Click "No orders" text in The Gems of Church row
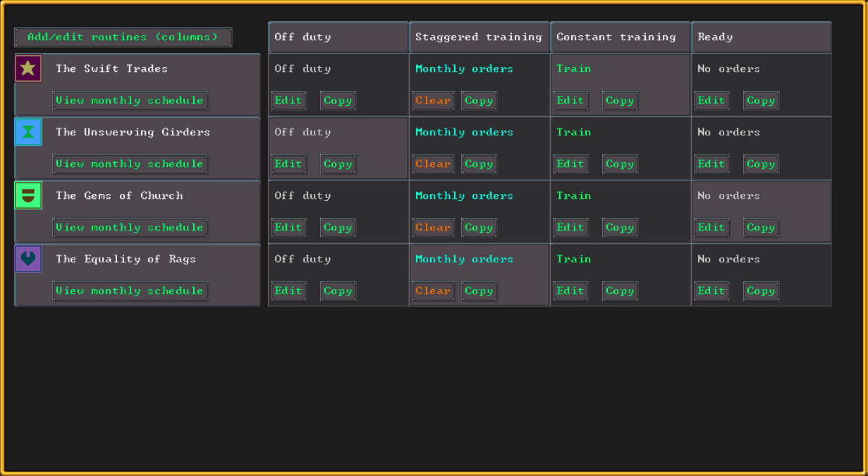Screen dimensions: 868x476 [x=729, y=195]
